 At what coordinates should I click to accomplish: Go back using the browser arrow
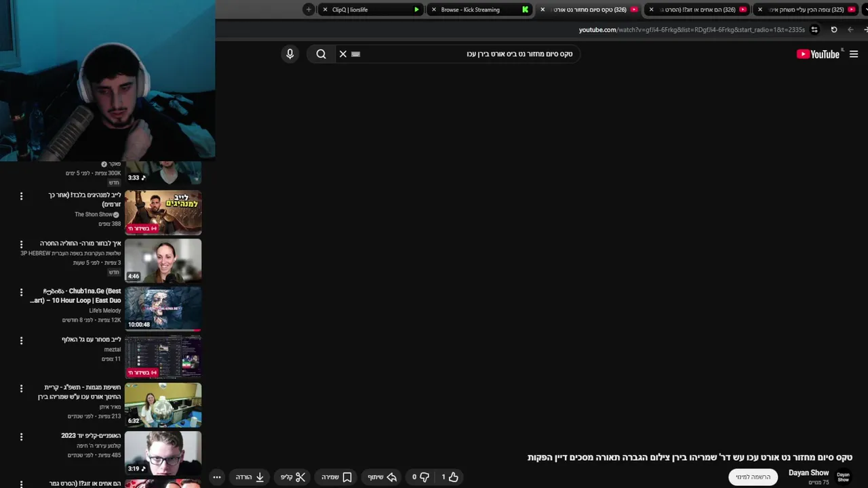(x=850, y=30)
